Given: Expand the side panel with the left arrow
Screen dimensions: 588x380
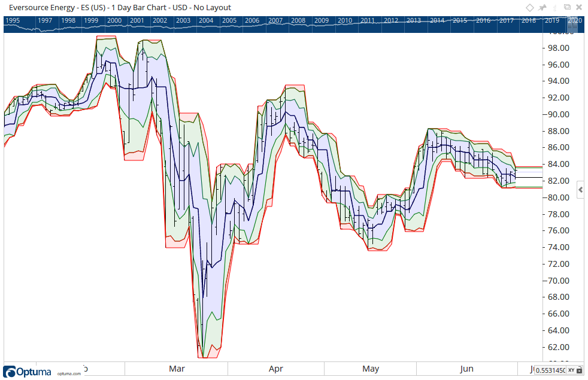Looking at the screenshot, I should pos(581,190).
